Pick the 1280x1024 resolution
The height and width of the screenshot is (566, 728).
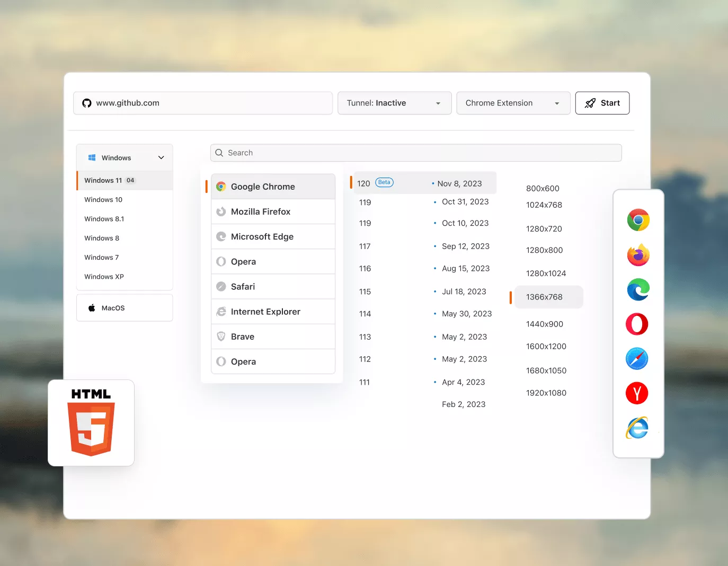click(546, 273)
